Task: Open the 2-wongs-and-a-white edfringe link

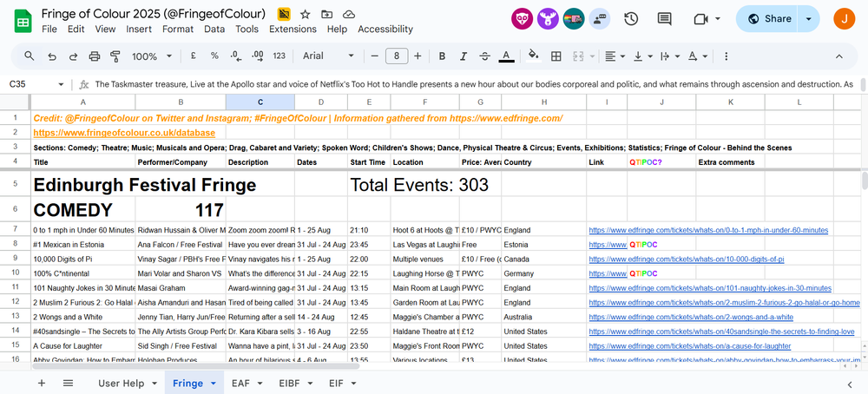Action: coord(691,317)
